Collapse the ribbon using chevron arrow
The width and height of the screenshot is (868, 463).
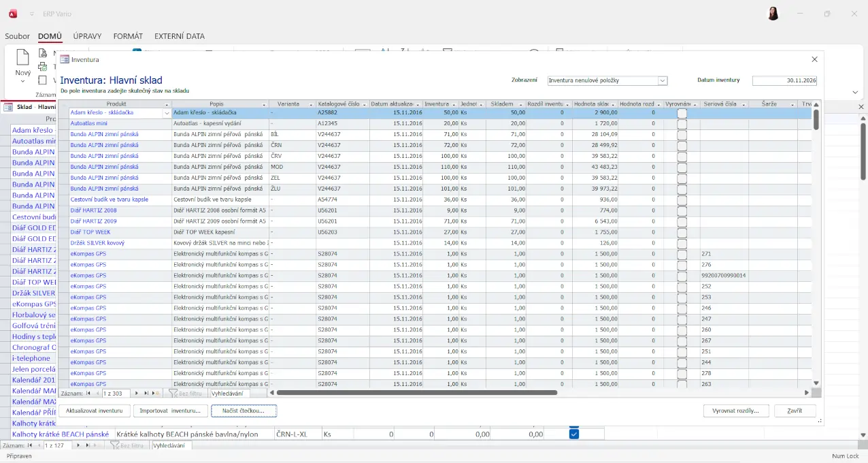pos(855,92)
